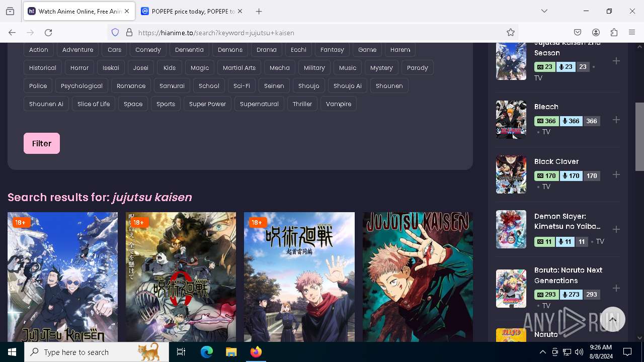Go back to previous page
The height and width of the screenshot is (362, 644).
(x=12, y=33)
